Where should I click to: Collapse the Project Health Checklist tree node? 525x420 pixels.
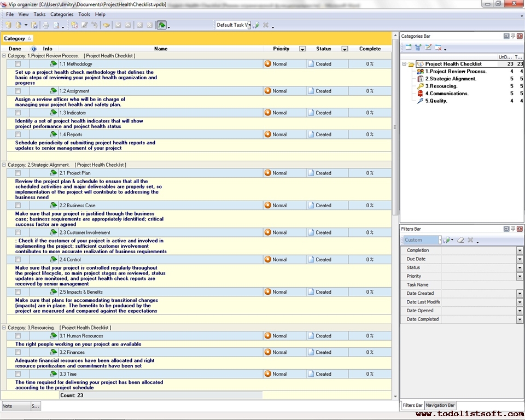tap(405, 64)
